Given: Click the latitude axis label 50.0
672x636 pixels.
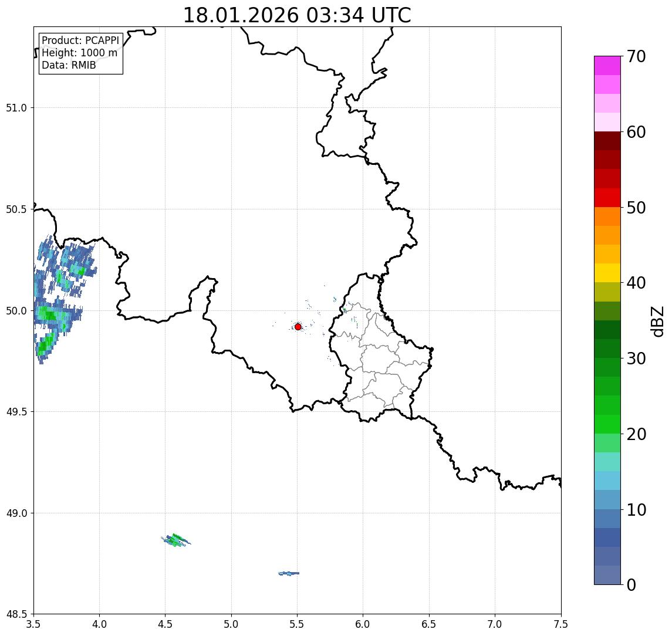Looking at the screenshot, I should pos(16,311).
